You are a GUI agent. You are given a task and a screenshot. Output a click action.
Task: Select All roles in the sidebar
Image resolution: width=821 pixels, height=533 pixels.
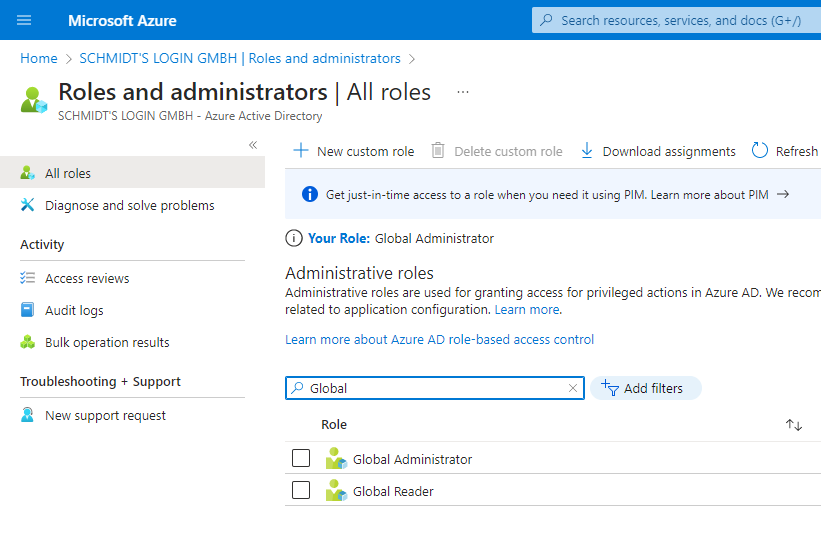point(132,173)
